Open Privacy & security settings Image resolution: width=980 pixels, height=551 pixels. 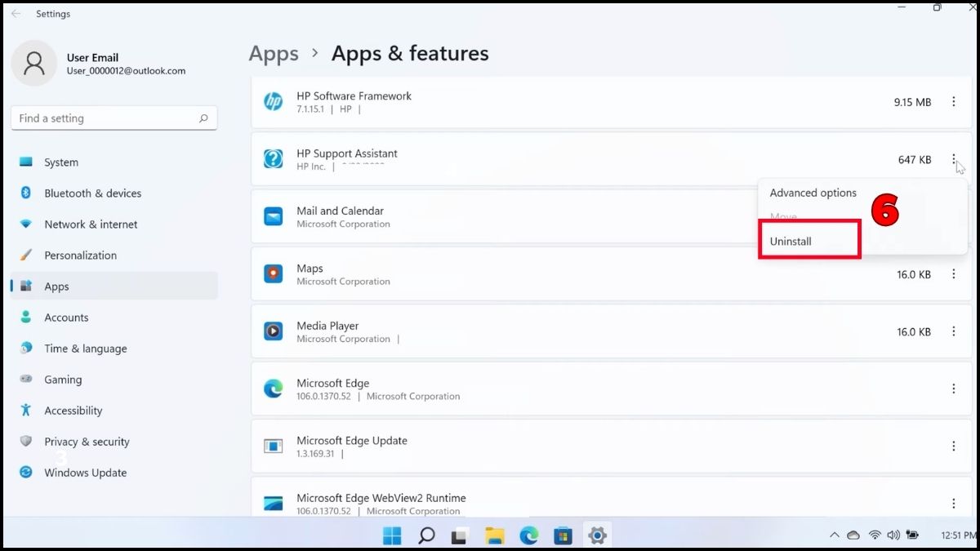pos(114,442)
